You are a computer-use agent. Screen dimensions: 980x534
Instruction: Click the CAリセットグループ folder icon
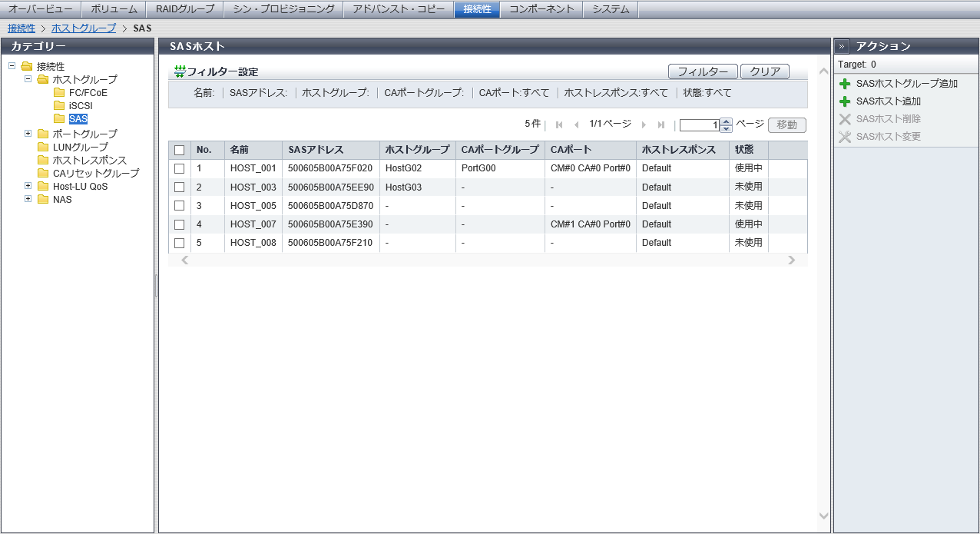point(43,173)
